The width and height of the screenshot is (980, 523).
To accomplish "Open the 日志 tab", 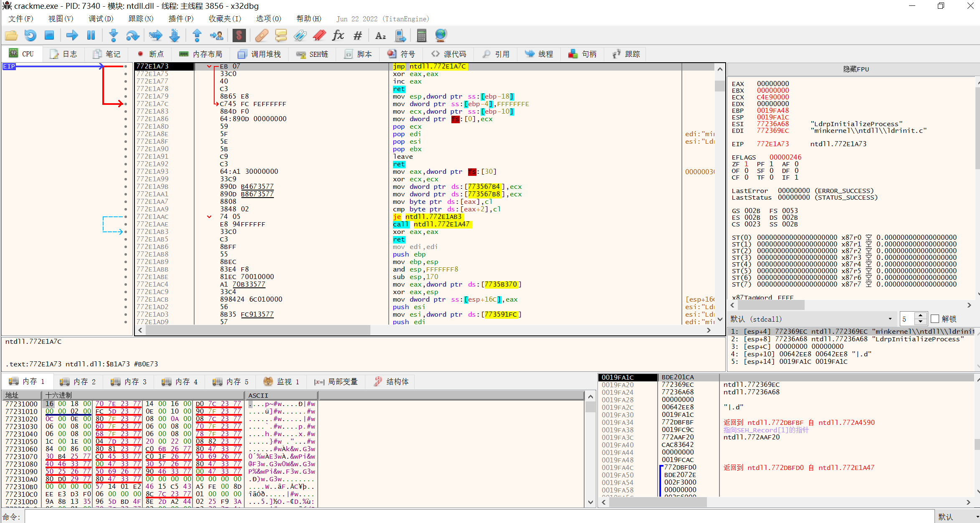I will click(64, 54).
